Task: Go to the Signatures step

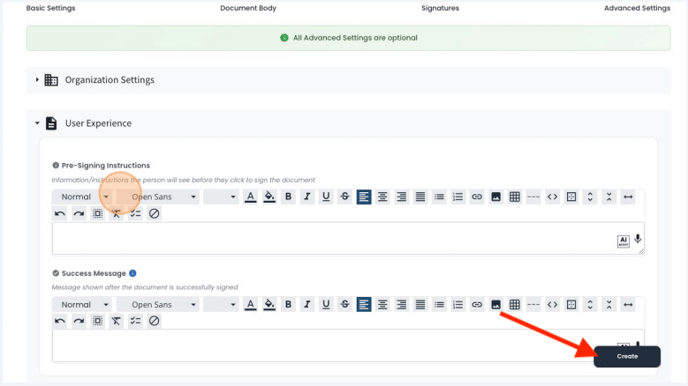Action: coord(440,8)
